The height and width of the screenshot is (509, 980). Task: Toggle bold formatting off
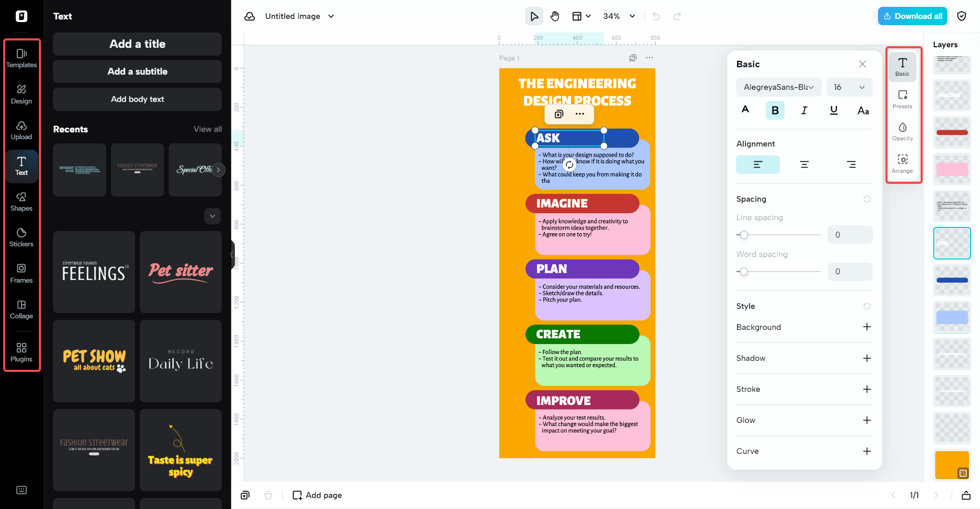click(x=775, y=110)
